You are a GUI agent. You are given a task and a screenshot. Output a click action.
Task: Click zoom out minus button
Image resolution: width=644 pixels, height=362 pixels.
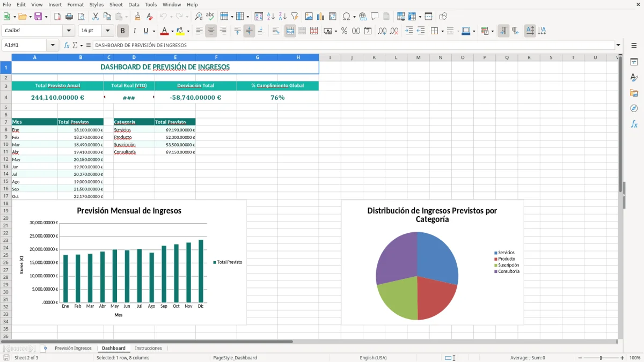[x=580, y=358]
